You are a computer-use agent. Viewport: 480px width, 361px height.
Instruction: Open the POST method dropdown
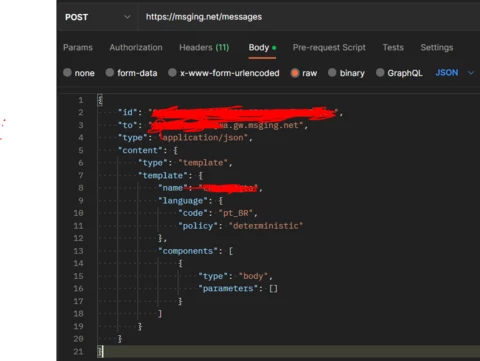tap(97, 17)
